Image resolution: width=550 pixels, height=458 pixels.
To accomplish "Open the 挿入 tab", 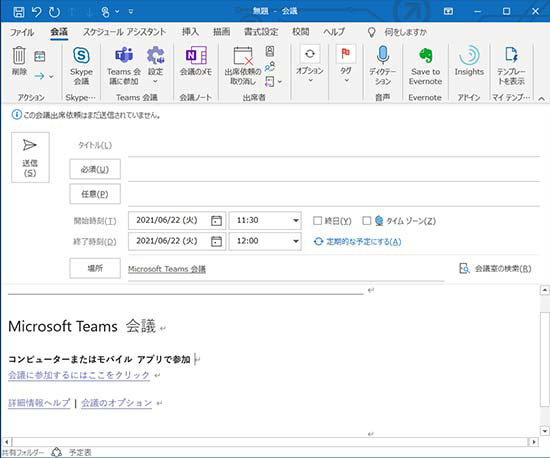I will (x=190, y=32).
